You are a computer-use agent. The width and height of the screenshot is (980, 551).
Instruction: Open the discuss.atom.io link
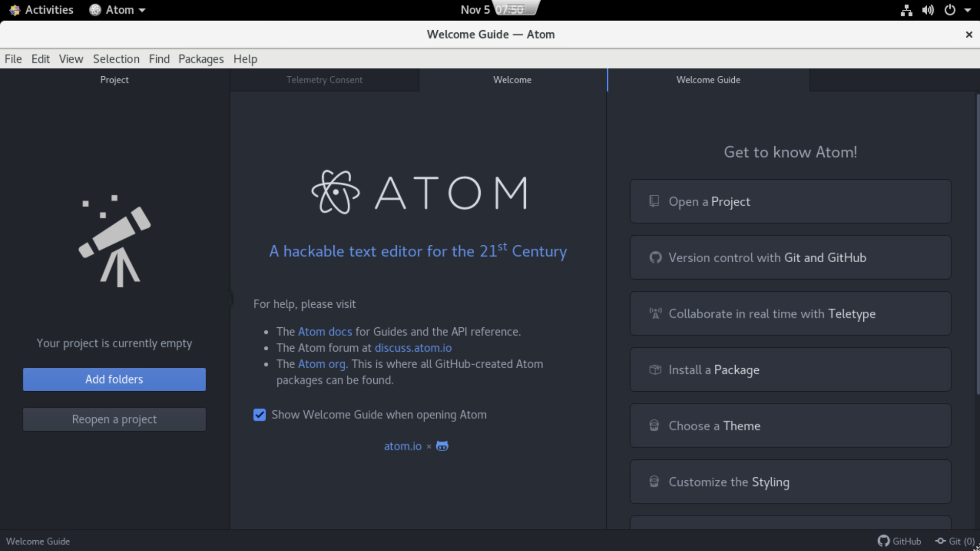413,348
